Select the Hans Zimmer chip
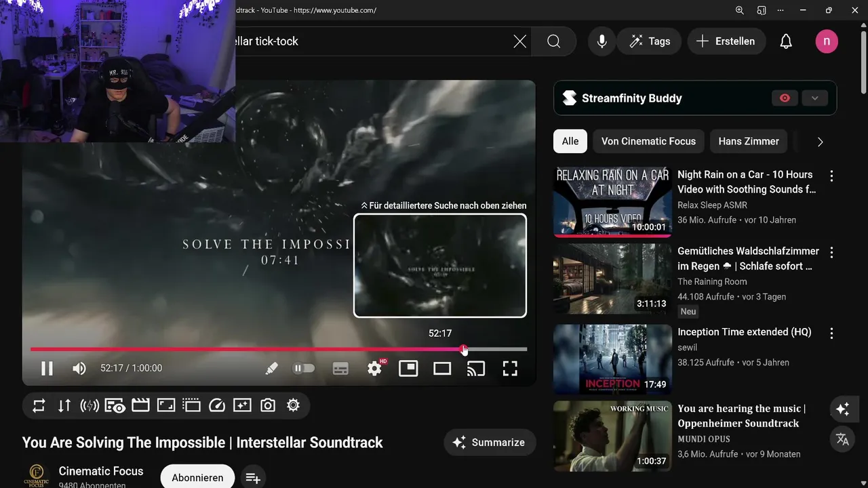 [x=749, y=141]
